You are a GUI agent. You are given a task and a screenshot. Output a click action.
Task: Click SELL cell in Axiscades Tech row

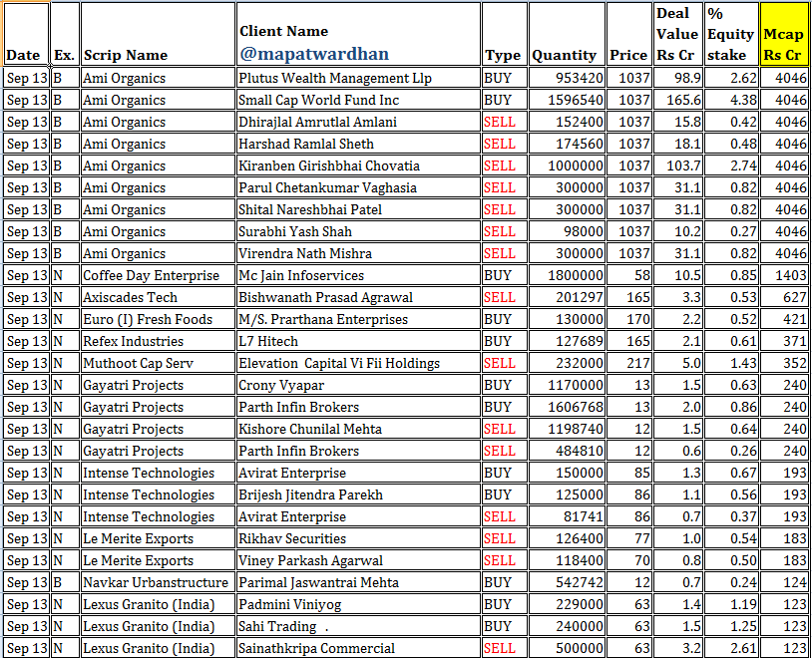(x=505, y=297)
